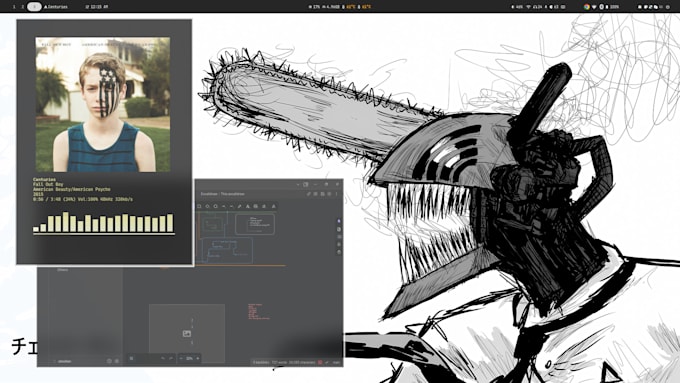Viewport: 680px width, 383px height.
Task: Select the Line tool in Excalidraw toolbar
Action: 232,206
